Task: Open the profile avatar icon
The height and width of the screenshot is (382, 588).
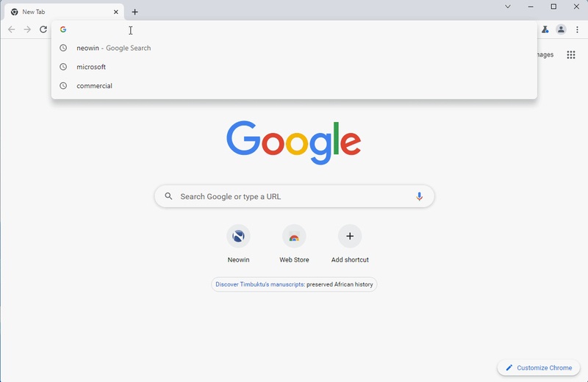Action: tap(561, 29)
